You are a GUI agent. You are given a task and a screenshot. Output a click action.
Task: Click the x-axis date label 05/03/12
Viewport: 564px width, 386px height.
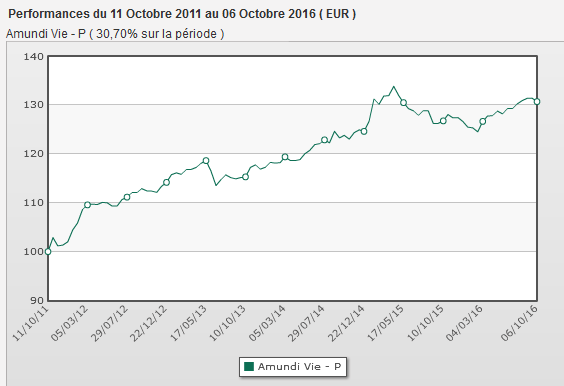(x=69, y=323)
